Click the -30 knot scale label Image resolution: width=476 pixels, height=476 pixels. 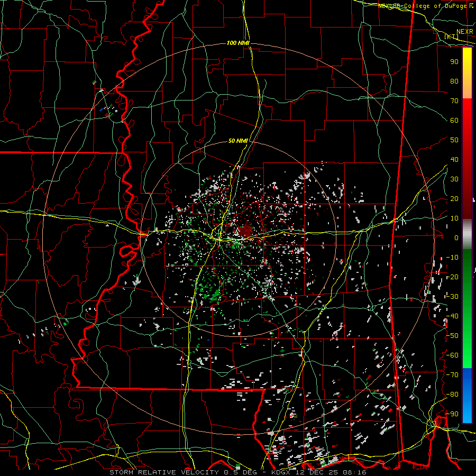coord(452,297)
